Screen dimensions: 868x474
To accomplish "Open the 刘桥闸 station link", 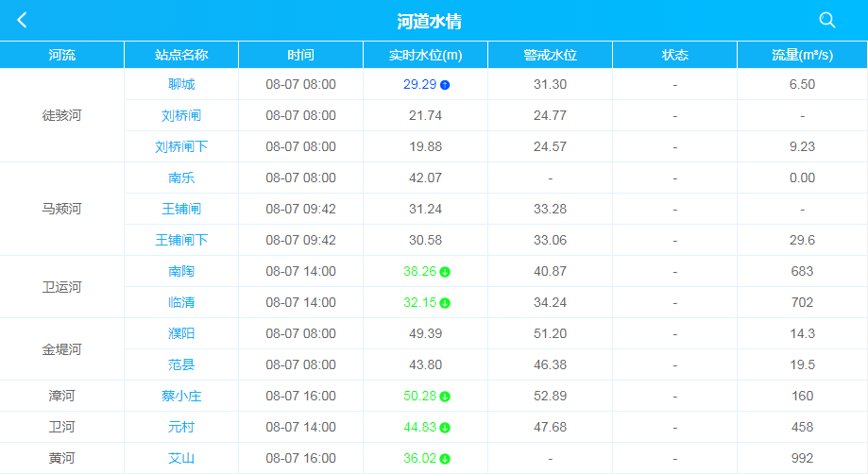I will [181, 115].
